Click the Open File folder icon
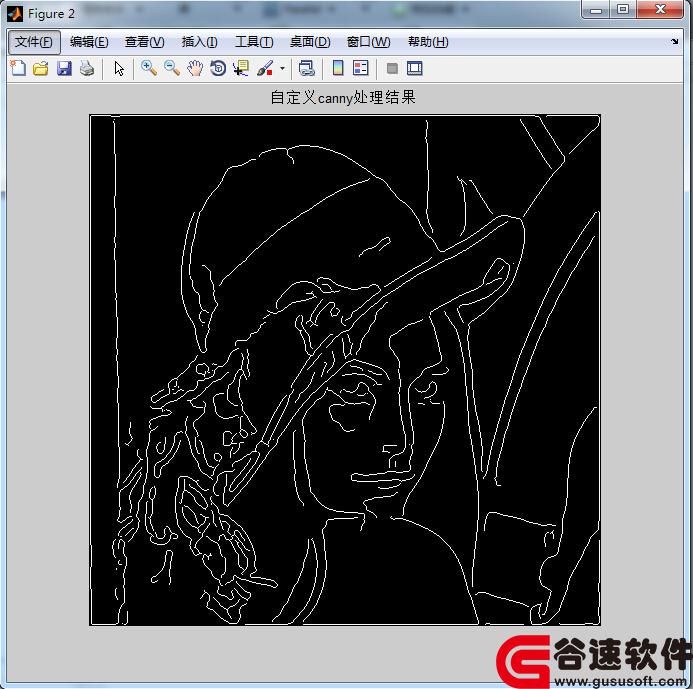Image resolution: width=693 pixels, height=689 pixels. [x=41, y=69]
